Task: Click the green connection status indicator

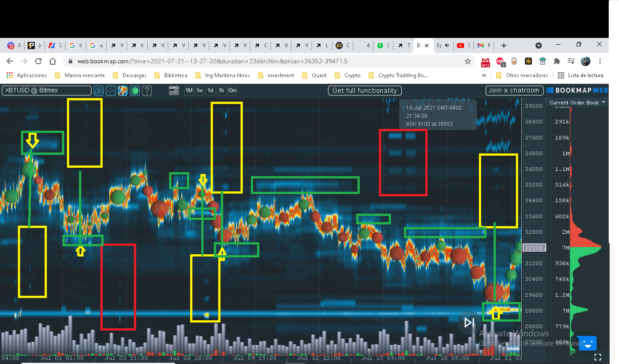Action: tap(134, 90)
